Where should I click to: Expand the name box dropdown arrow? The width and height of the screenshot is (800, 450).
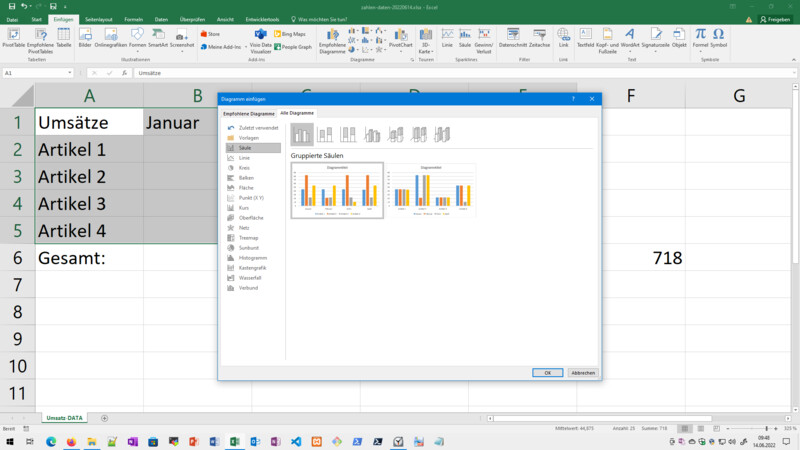(70, 73)
